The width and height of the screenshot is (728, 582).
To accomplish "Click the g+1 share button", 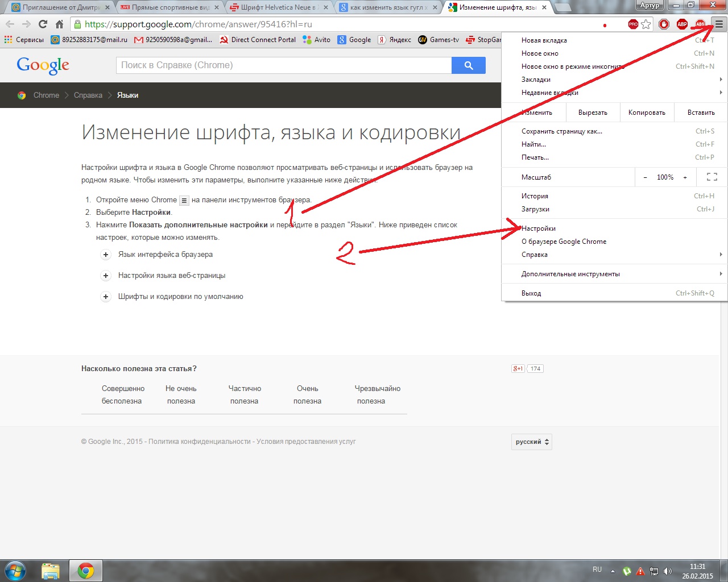I will coord(518,368).
